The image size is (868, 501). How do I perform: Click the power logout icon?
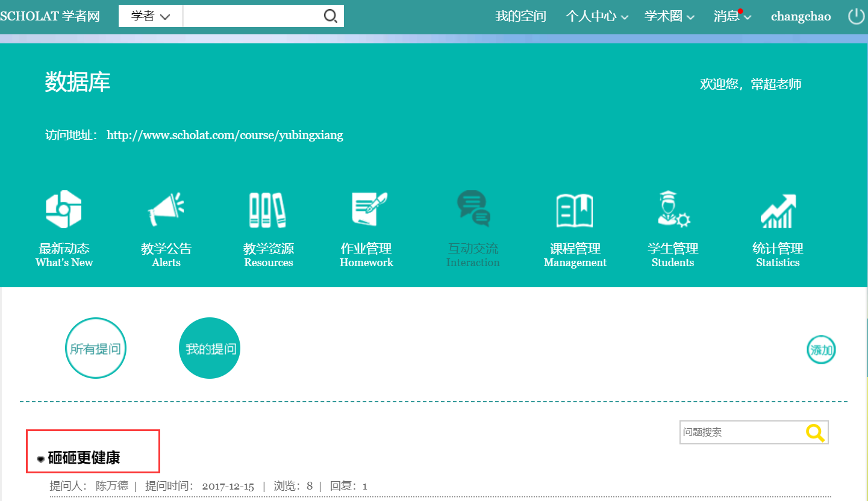(x=856, y=16)
